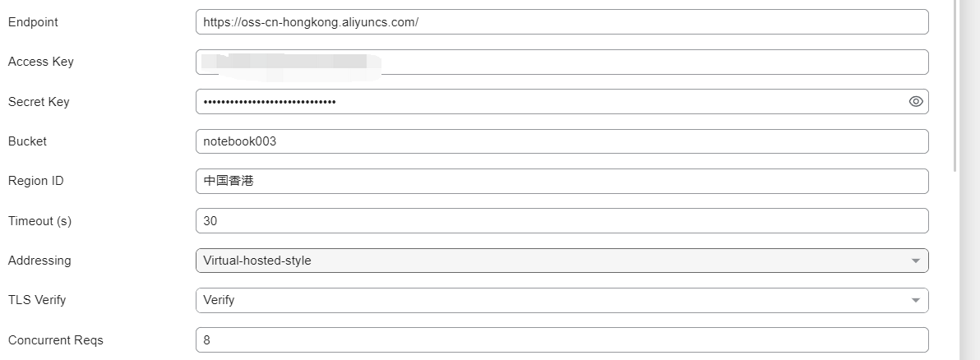Image resolution: width=980 pixels, height=360 pixels.
Task: Click the Region ID input field
Action: (x=562, y=181)
